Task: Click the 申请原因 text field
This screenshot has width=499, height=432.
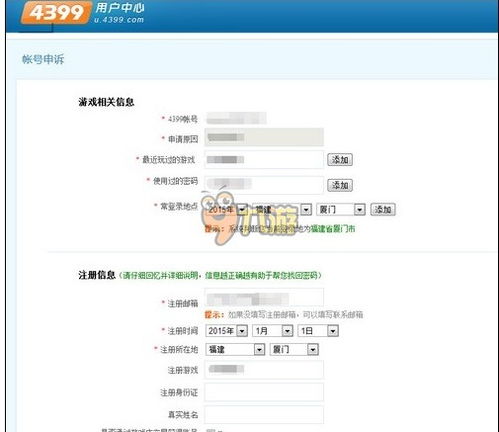Action: 264,137
